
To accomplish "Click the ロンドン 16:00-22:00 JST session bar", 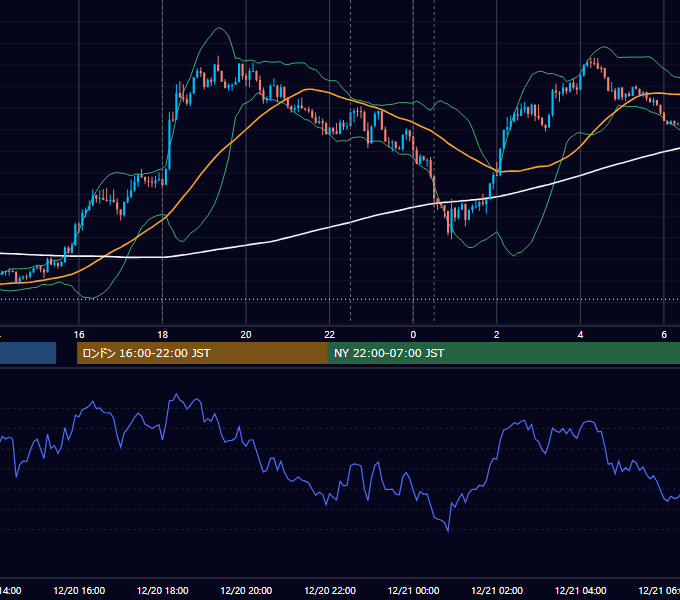I will (202, 353).
